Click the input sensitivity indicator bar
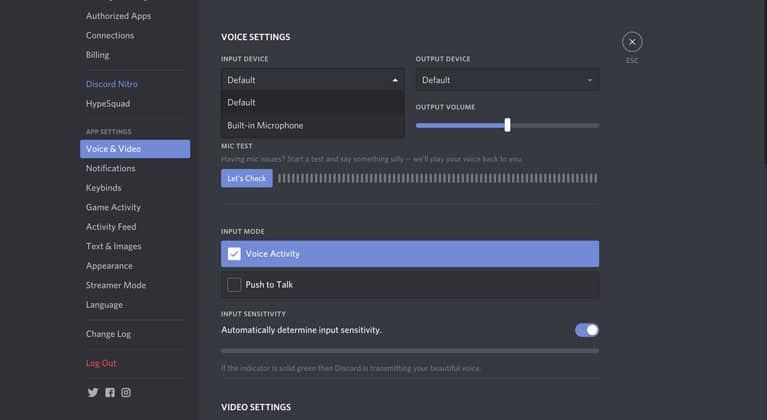The image size is (767, 420). (409, 351)
